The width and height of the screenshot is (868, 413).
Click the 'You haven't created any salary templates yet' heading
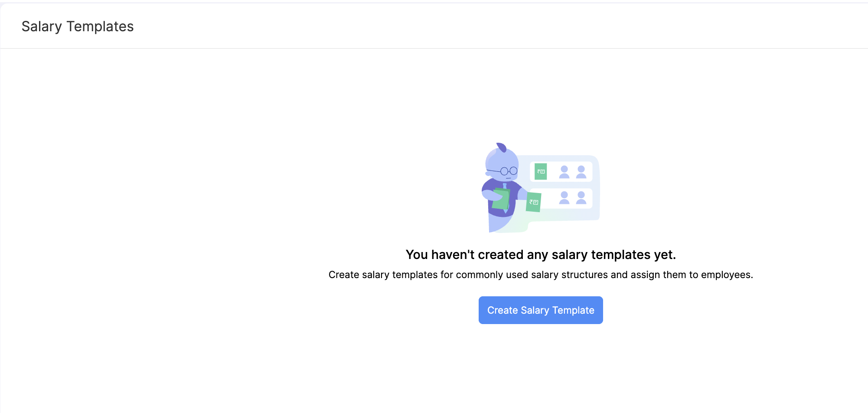click(540, 255)
